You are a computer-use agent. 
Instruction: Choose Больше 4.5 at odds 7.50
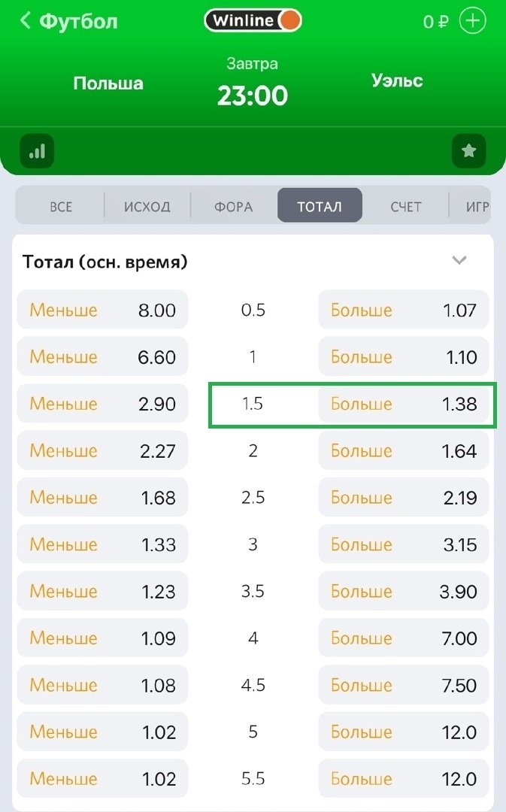point(404,685)
